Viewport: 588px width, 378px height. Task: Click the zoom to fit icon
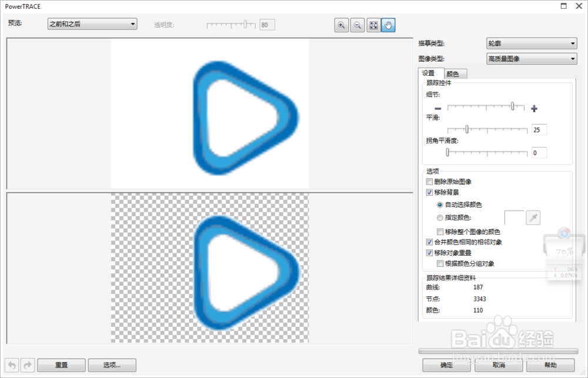click(373, 25)
